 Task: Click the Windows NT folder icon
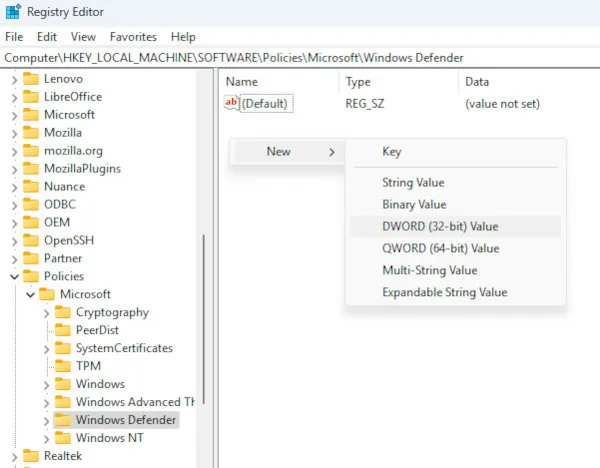[x=63, y=438]
